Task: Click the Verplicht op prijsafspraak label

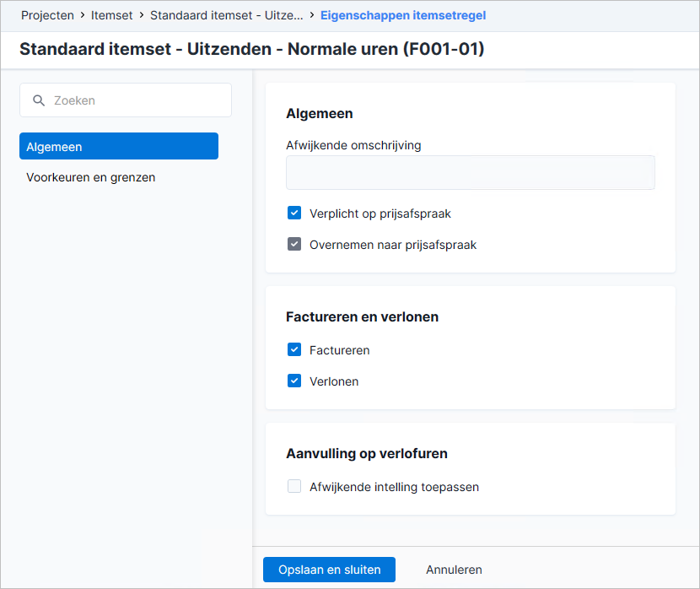Action: pyautogui.click(x=380, y=213)
